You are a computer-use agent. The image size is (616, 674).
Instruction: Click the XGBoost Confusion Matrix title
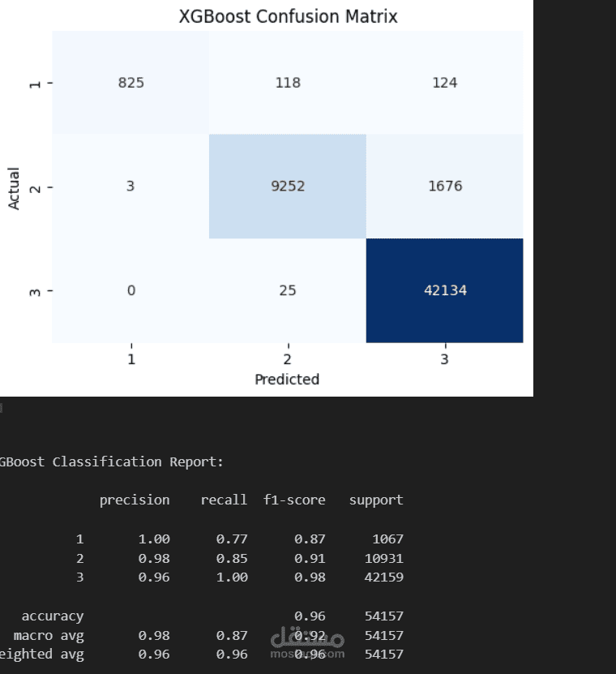pyautogui.click(x=288, y=16)
